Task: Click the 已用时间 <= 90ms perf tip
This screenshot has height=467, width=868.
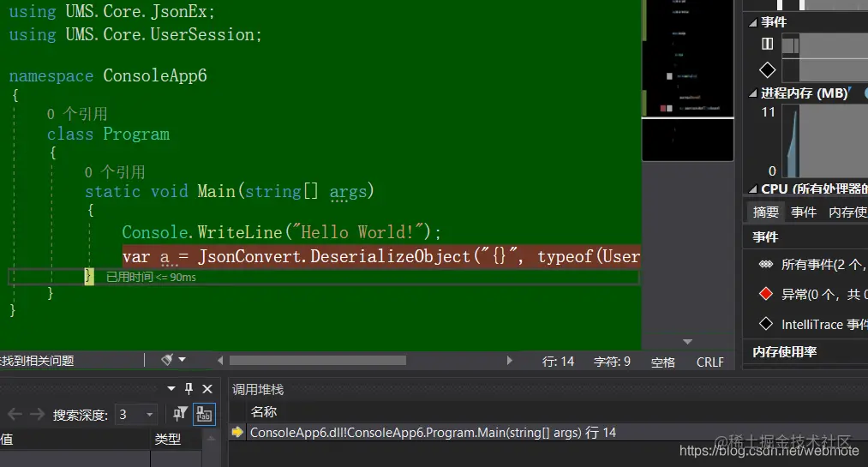Action: click(x=151, y=277)
